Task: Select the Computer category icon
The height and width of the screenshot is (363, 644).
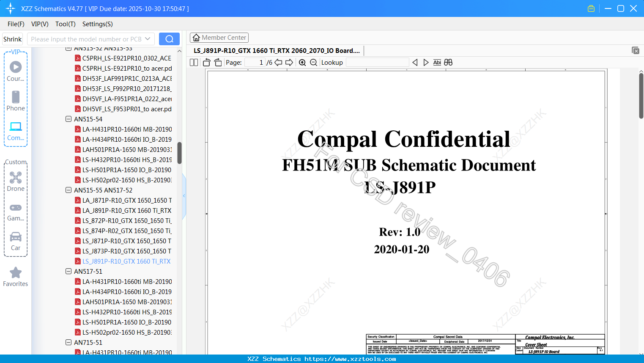Action: click(x=16, y=130)
